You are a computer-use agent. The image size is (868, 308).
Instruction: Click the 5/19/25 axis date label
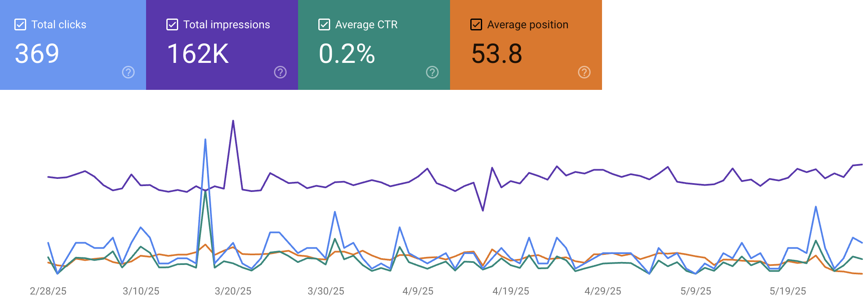[788, 291]
